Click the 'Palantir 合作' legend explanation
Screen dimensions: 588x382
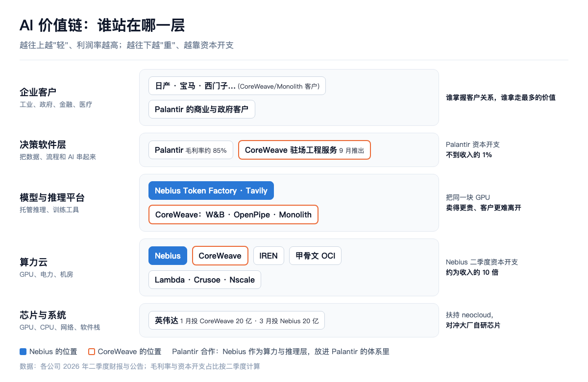[281, 352]
